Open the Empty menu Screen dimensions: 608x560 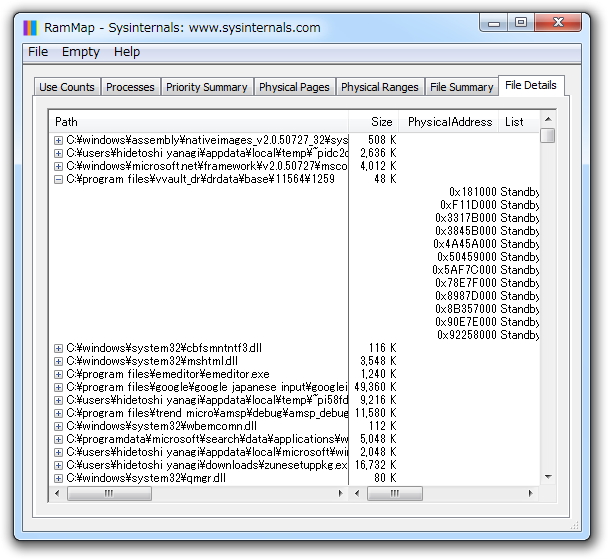(81, 52)
